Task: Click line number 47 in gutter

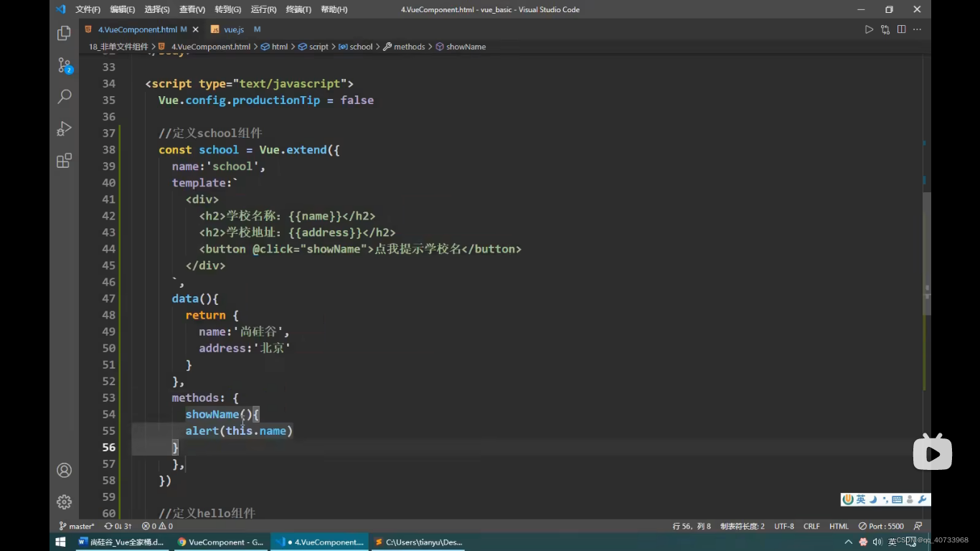Action: [x=108, y=298]
